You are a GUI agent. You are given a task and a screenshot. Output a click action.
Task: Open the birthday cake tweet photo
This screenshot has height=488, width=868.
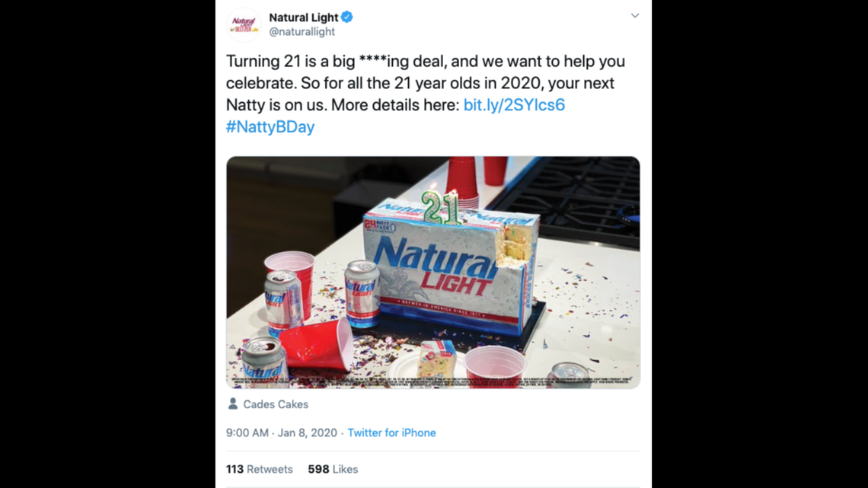pos(432,271)
